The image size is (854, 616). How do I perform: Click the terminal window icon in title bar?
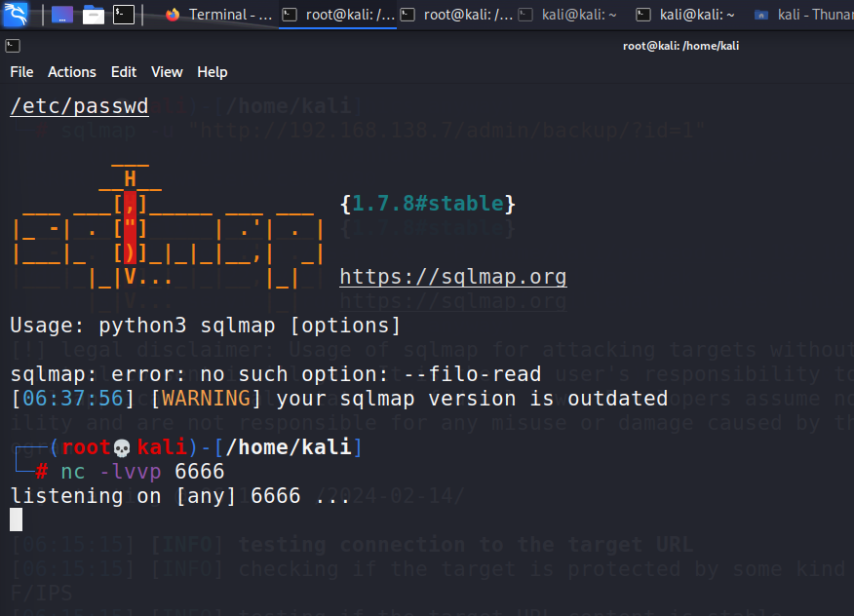(13, 46)
